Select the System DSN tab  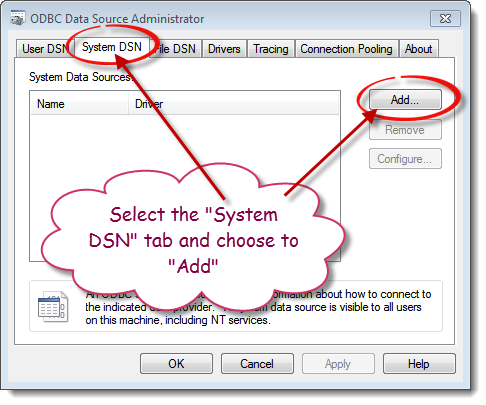pos(112,47)
